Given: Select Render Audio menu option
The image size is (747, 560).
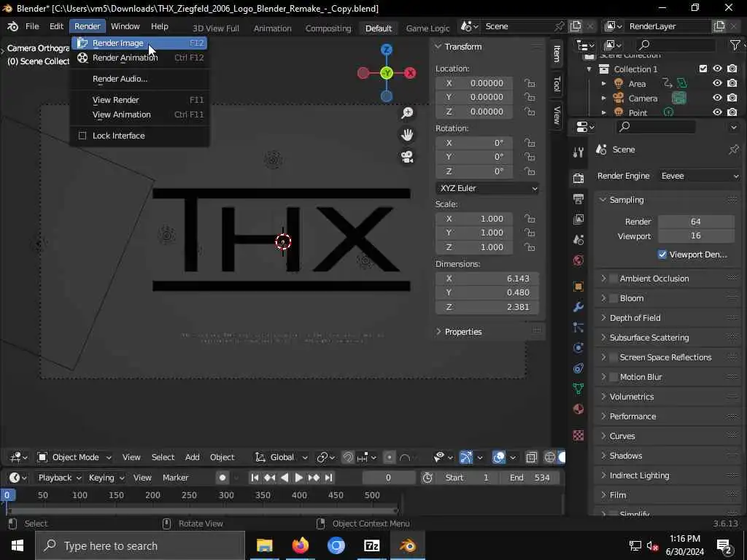Looking at the screenshot, I should (139, 79).
